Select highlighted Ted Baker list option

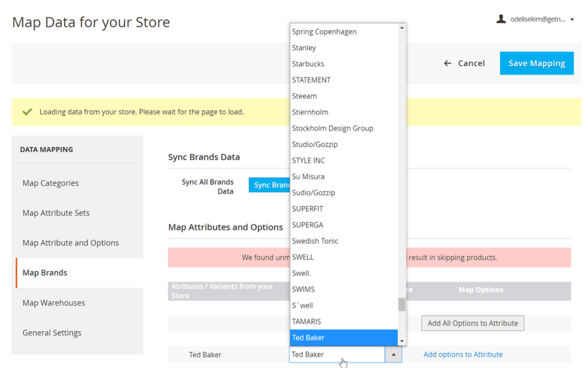(344, 338)
